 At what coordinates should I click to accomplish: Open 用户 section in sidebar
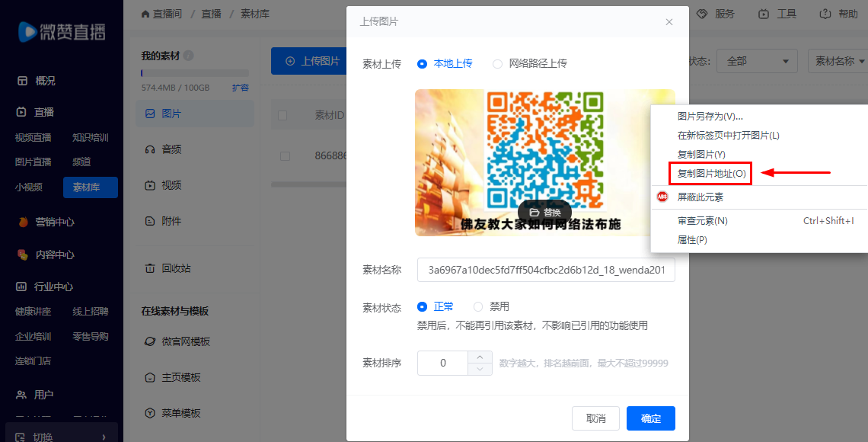point(35,395)
